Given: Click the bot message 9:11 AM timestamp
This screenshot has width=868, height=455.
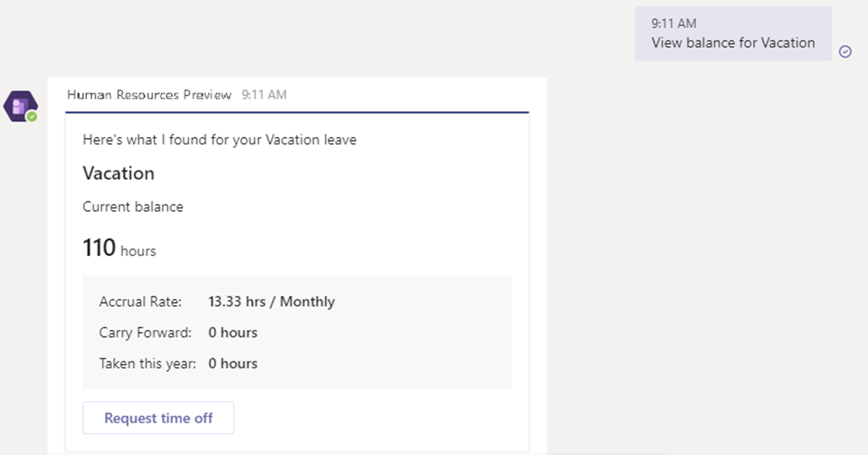Looking at the screenshot, I should 264,95.
